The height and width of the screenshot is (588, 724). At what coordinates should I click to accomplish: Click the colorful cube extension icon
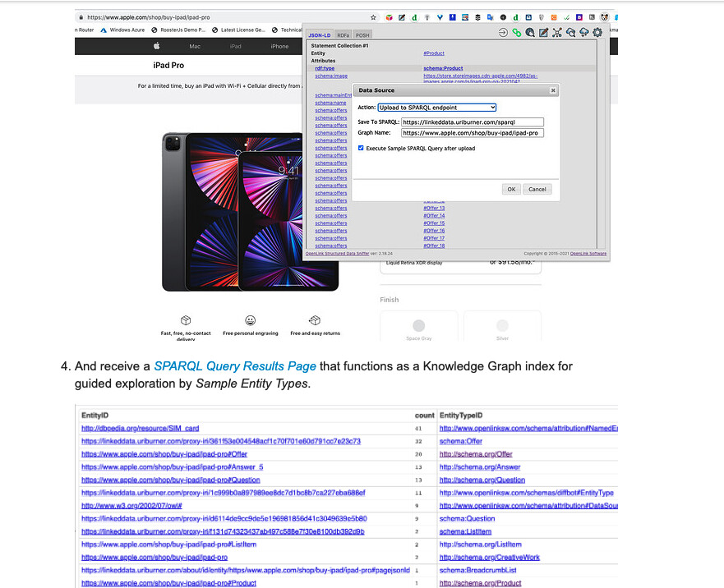(390, 17)
